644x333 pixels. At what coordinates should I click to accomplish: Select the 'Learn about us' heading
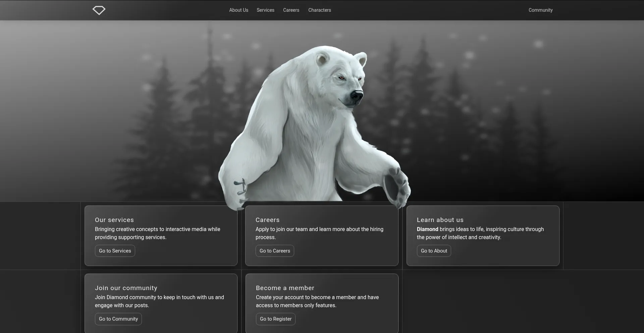tap(440, 220)
